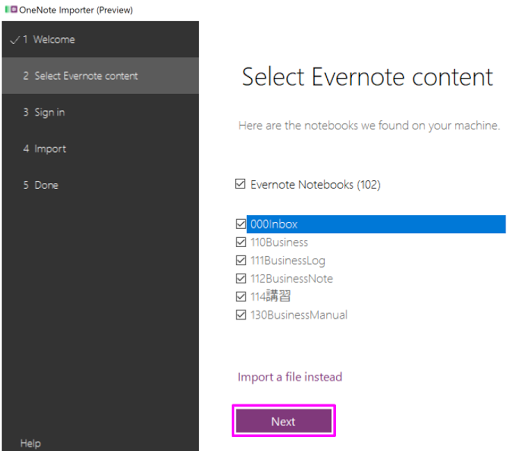Viewport: 512px width, 451px height.
Task: Toggle the Evernote Notebooks (102) checkbox
Action: [x=240, y=184]
